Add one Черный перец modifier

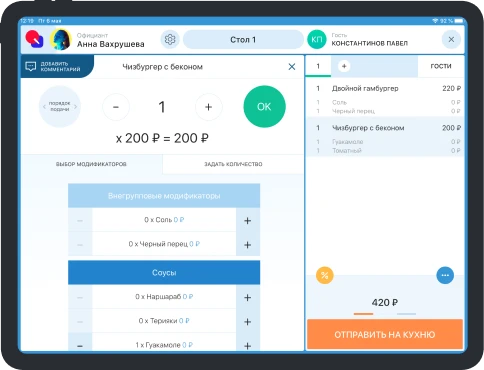248,245
